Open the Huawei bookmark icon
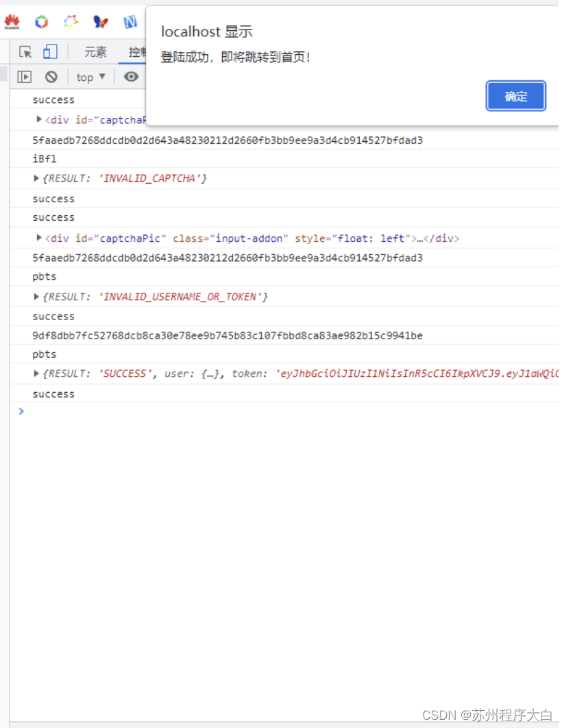Screen dimensions: 562x728 pyautogui.click(x=12, y=22)
